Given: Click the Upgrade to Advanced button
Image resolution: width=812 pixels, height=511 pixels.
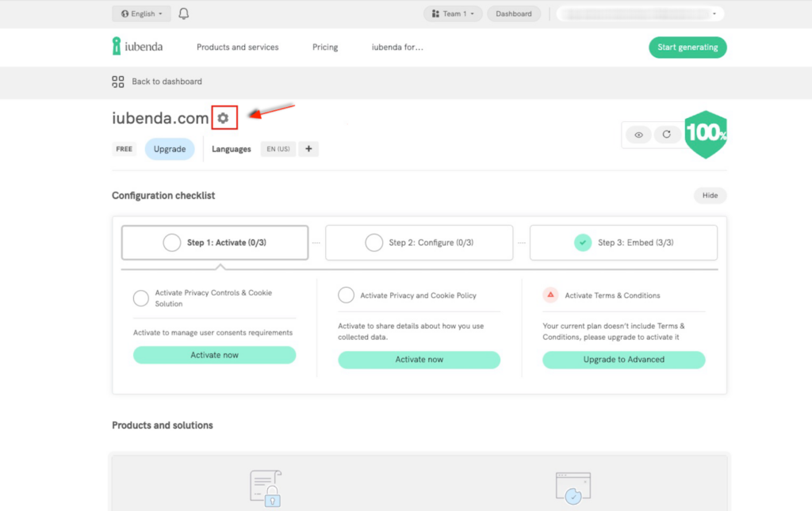Looking at the screenshot, I should pos(623,360).
